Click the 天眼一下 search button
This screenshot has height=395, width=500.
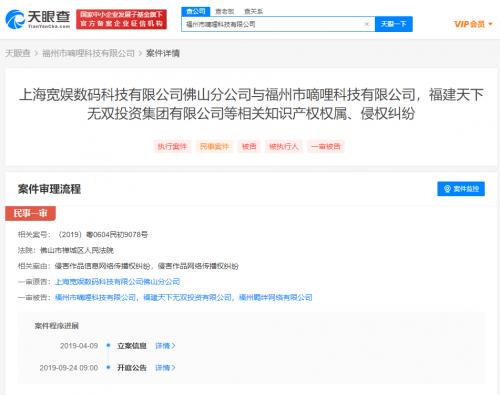coord(394,24)
